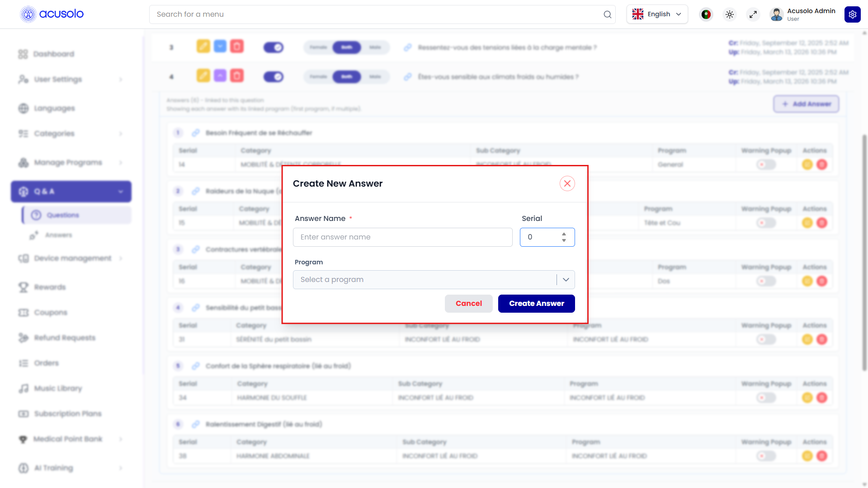Click the Create Answer button
868x488 pixels.
click(x=536, y=304)
